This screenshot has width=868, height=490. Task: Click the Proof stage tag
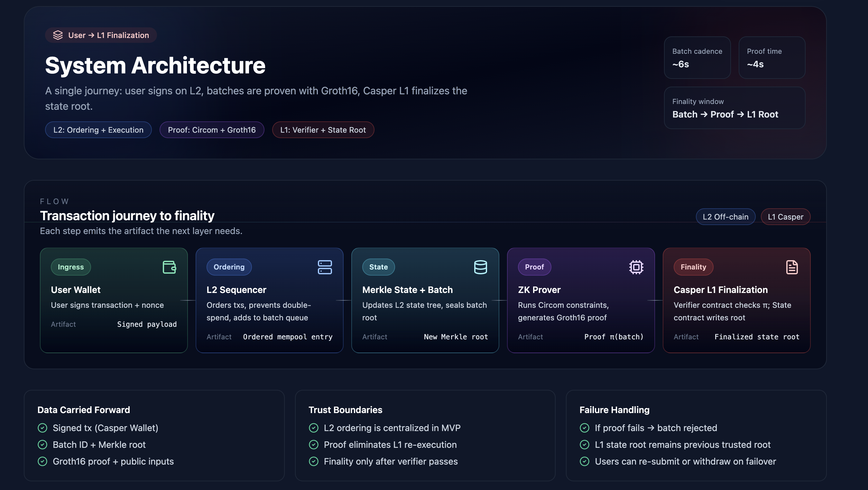pyautogui.click(x=534, y=267)
